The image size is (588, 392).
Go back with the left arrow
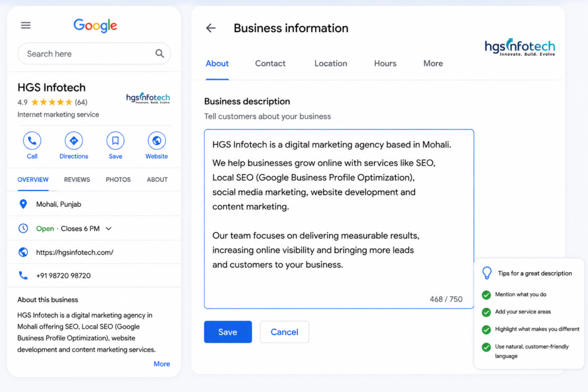coord(211,28)
